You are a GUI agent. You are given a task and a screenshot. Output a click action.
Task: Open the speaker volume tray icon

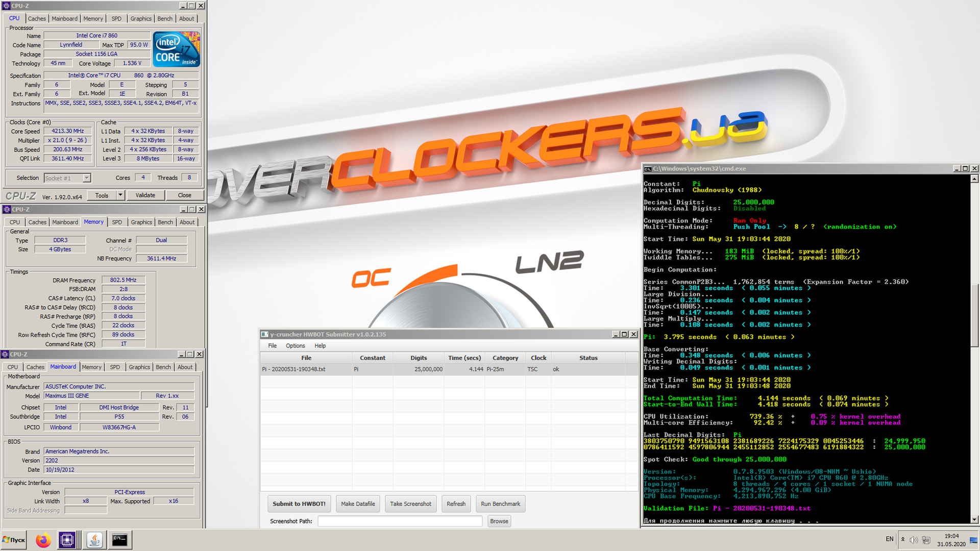(914, 540)
